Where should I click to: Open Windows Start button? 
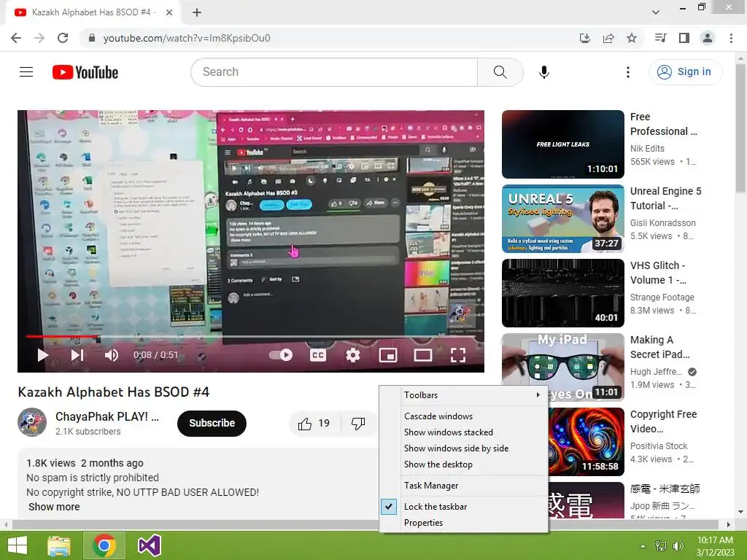click(x=18, y=545)
